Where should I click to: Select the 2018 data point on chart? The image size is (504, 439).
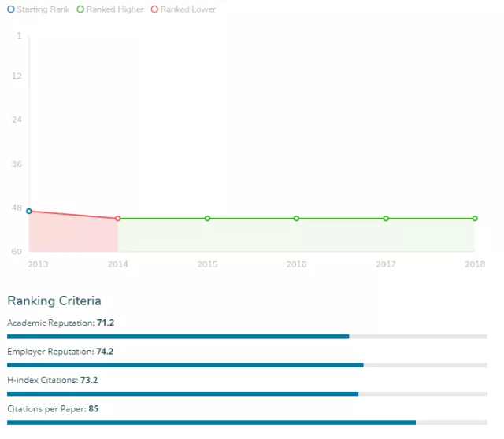coord(475,218)
